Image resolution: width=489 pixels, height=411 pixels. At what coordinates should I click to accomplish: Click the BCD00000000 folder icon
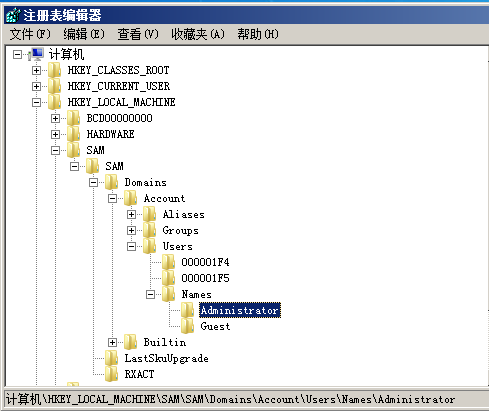pyautogui.click(x=74, y=118)
